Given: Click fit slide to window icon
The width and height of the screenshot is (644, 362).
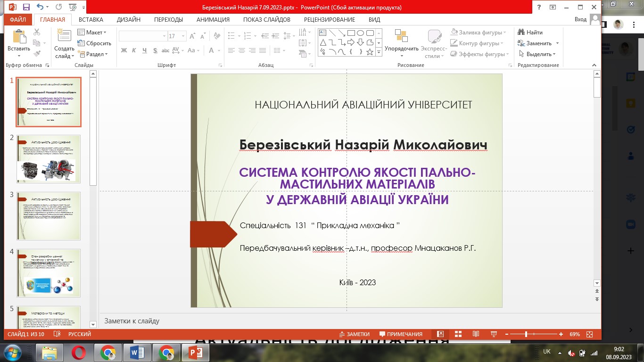Looking at the screenshot, I should 589,334.
